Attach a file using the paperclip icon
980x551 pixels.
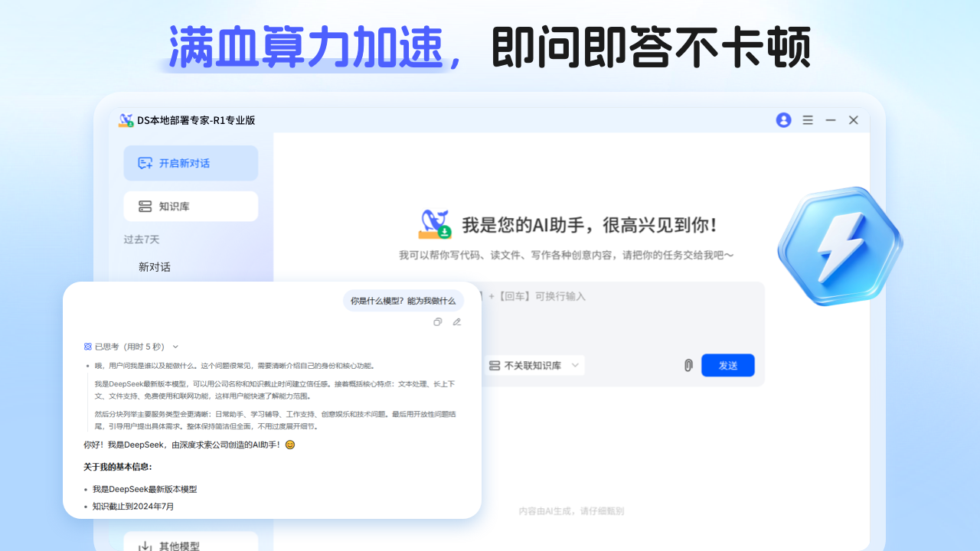688,365
